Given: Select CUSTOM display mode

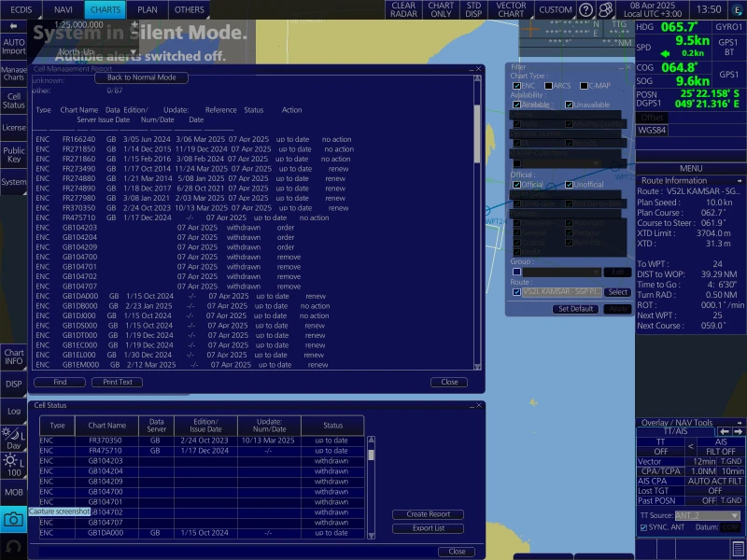Looking at the screenshot, I should pyautogui.click(x=555, y=9).
